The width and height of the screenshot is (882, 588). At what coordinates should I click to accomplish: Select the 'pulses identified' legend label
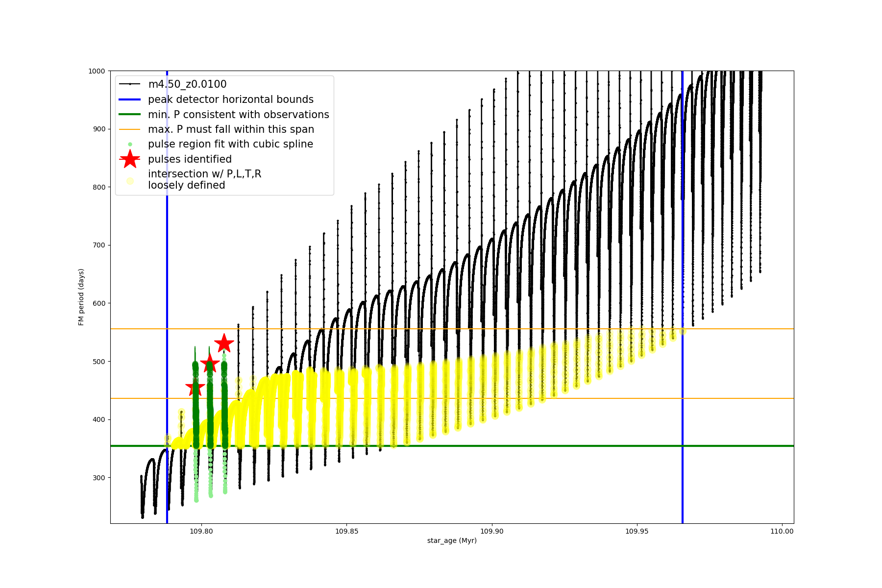pos(190,159)
